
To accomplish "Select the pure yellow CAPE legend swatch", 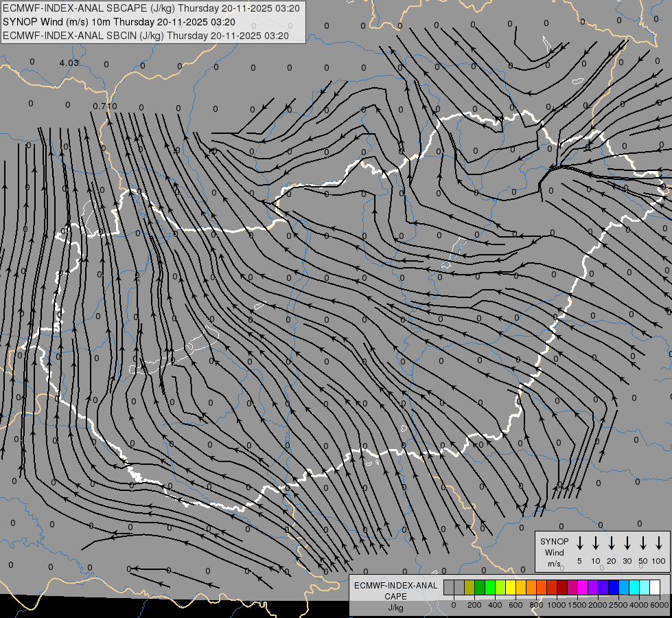I will (x=511, y=587).
